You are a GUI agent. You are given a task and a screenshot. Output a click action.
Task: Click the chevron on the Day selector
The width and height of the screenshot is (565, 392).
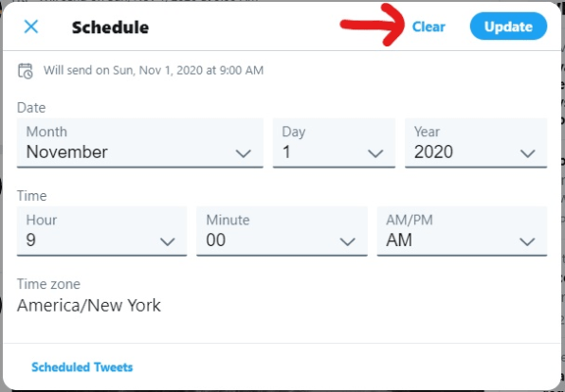(x=375, y=153)
